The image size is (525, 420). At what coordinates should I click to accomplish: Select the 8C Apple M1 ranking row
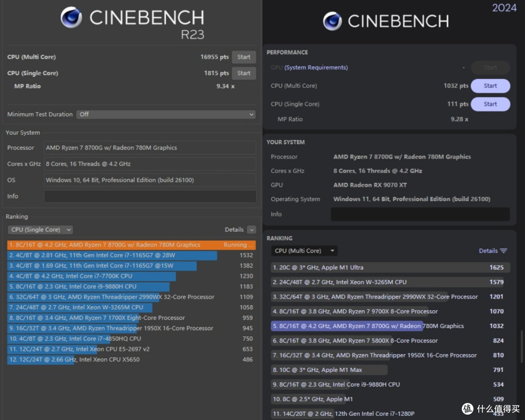(x=390, y=399)
